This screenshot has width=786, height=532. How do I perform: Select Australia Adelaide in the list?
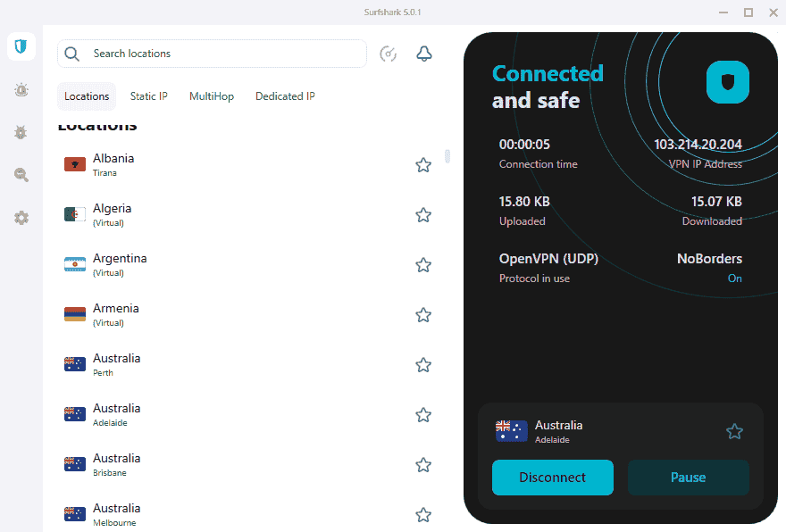[x=248, y=415]
